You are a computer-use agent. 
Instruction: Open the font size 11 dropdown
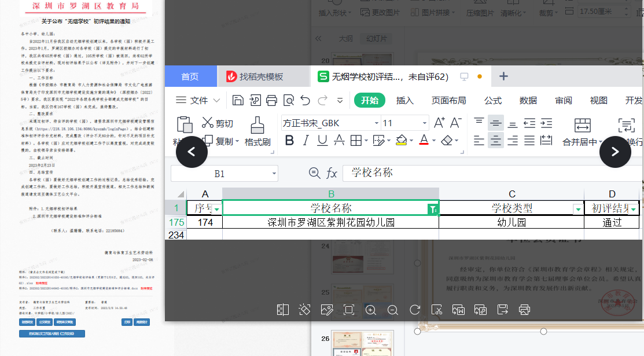(425, 123)
